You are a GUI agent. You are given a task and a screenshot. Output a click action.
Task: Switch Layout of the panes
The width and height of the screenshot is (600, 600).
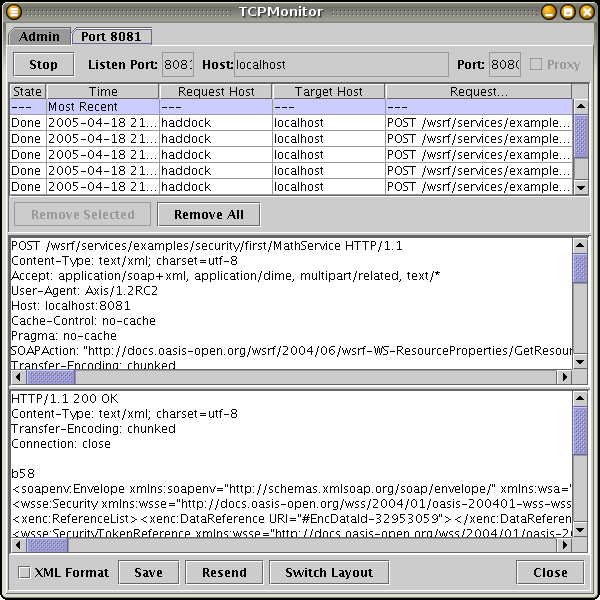329,572
